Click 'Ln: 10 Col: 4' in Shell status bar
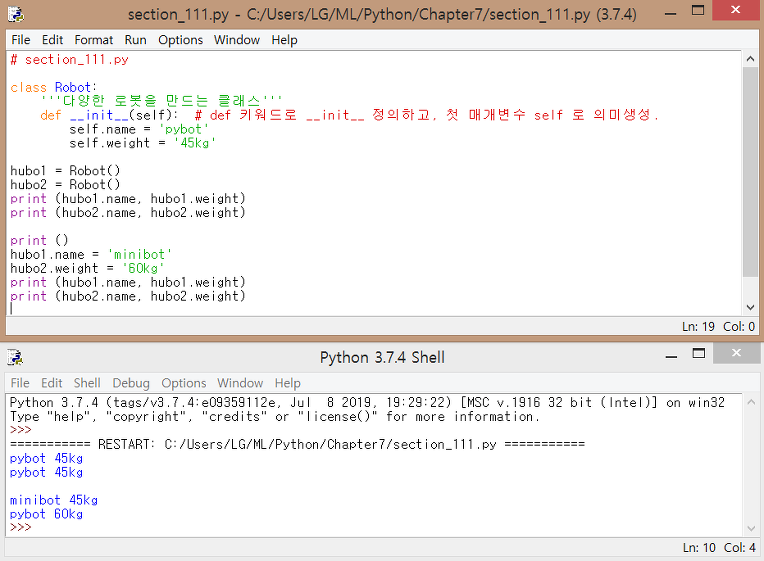This screenshot has width=764, height=561. 719,547
